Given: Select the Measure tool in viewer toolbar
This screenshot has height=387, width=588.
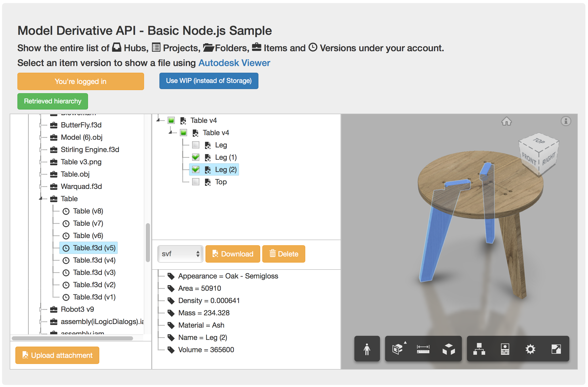Looking at the screenshot, I should tap(423, 349).
